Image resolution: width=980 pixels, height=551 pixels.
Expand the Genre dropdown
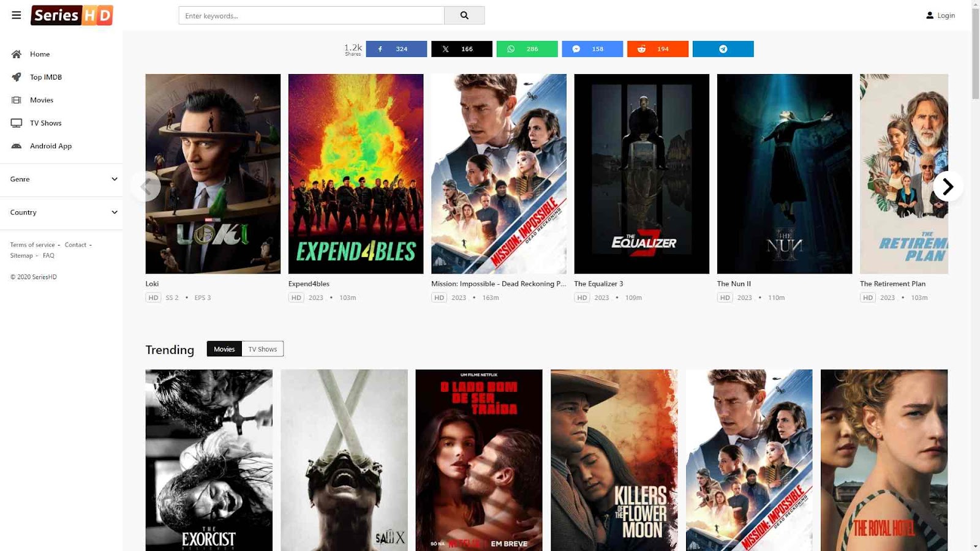61,179
